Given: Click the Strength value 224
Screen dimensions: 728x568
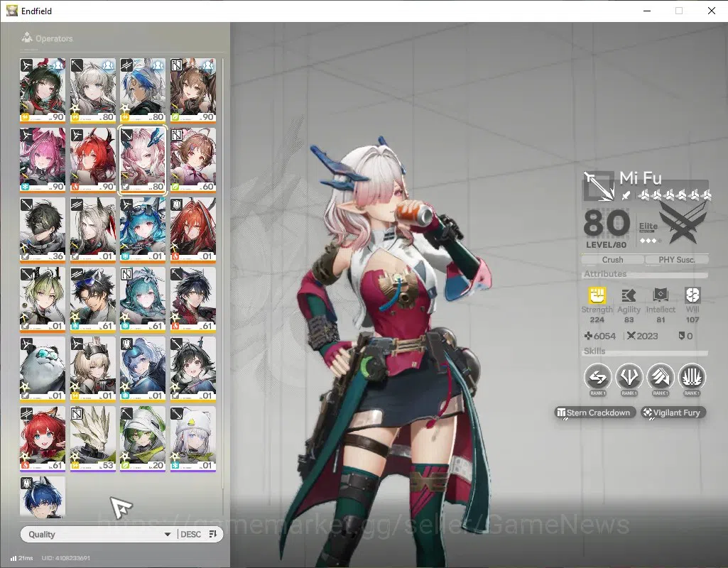Looking at the screenshot, I should pyautogui.click(x=597, y=319).
